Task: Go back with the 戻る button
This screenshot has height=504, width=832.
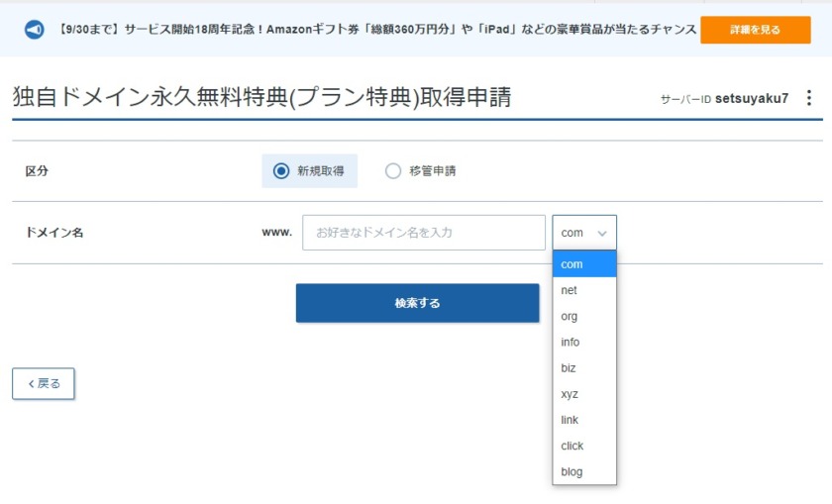Action: pyautogui.click(x=44, y=383)
